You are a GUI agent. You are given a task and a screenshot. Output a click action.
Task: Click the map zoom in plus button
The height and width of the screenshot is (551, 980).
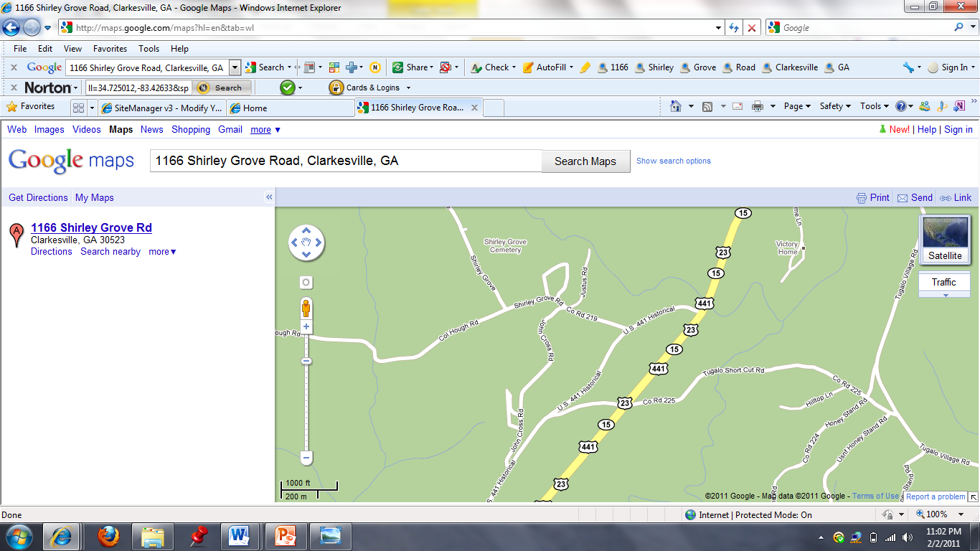[306, 327]
